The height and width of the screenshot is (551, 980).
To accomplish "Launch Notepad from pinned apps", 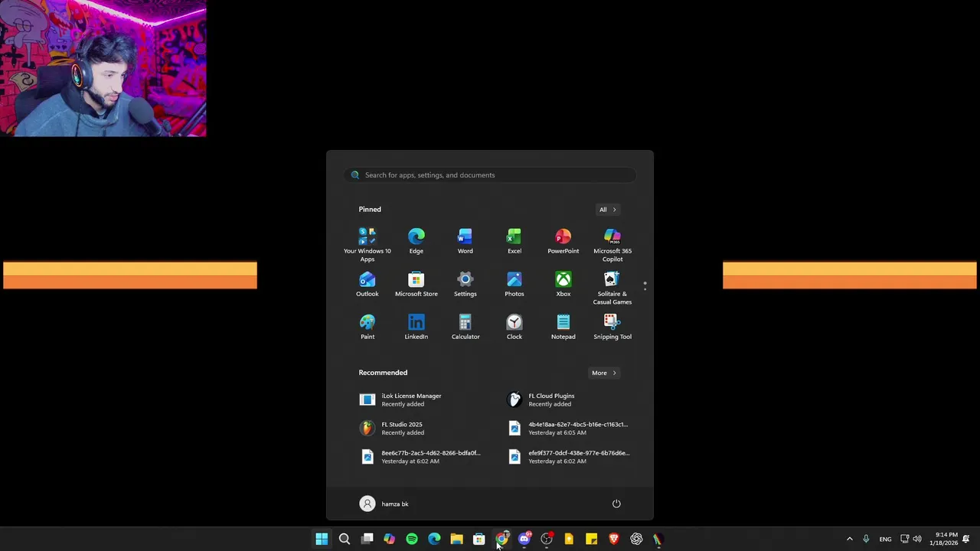I will click(x=563, y=327).
